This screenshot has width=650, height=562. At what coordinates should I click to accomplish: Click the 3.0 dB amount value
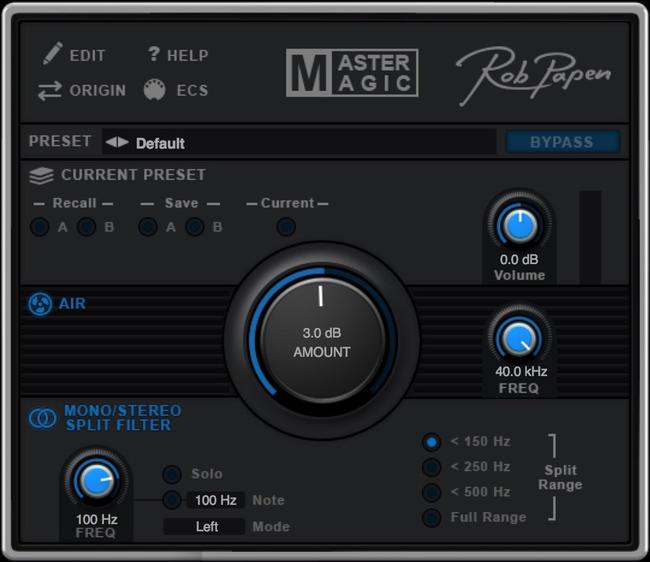tap(322, 333)
